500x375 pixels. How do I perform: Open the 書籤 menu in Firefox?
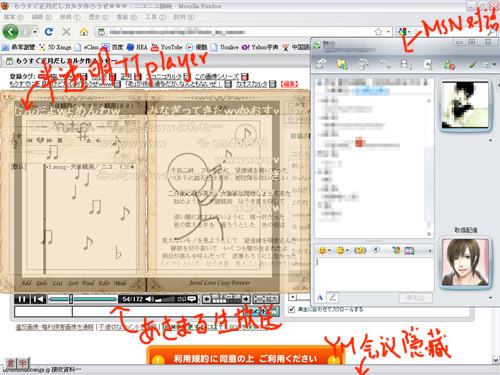click(127, 17)
